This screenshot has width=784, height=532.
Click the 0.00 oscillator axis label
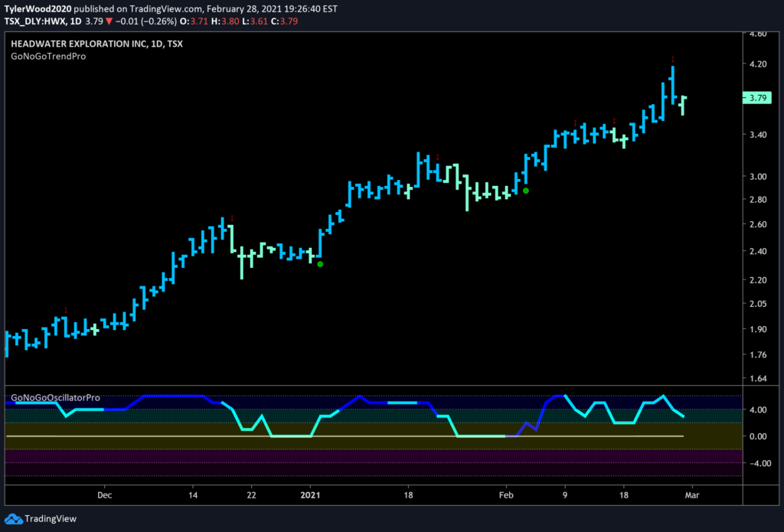[x=758, y=436]
